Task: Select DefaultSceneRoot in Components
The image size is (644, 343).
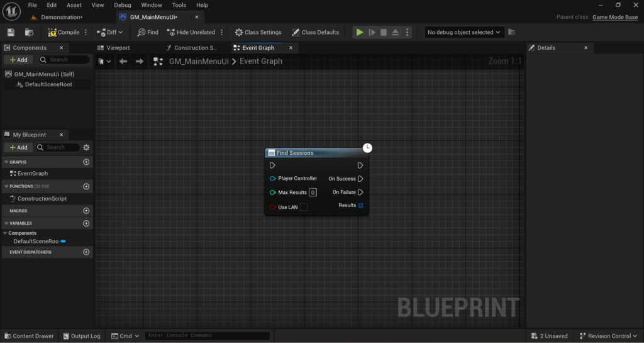Action: pos(47,84)
